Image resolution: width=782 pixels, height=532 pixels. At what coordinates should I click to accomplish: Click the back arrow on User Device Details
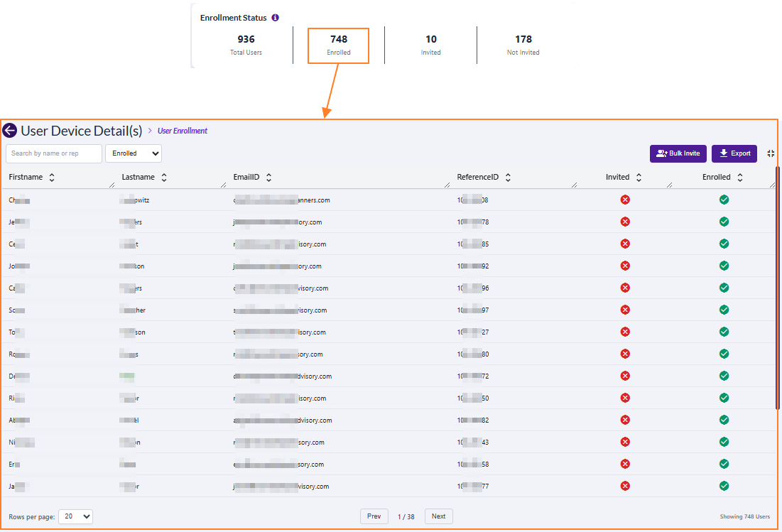coord(9,130)
